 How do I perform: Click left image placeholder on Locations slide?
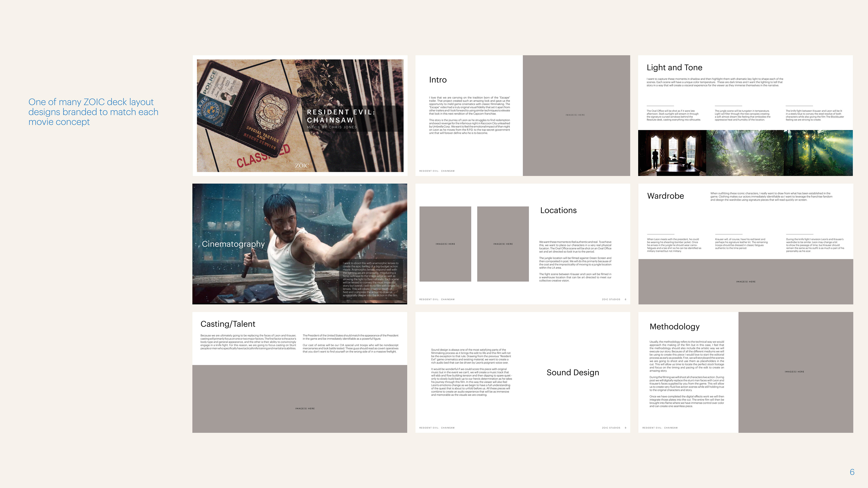(445, 244)
